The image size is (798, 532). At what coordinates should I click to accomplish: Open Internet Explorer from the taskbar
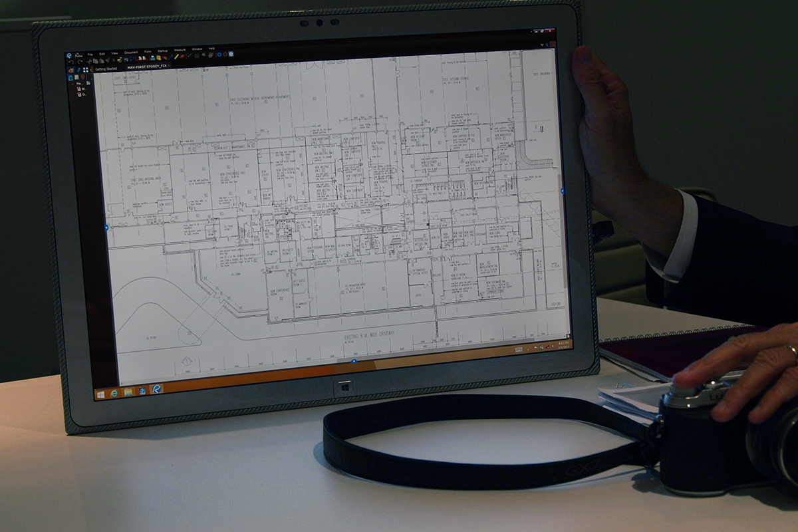pos(114,393)
